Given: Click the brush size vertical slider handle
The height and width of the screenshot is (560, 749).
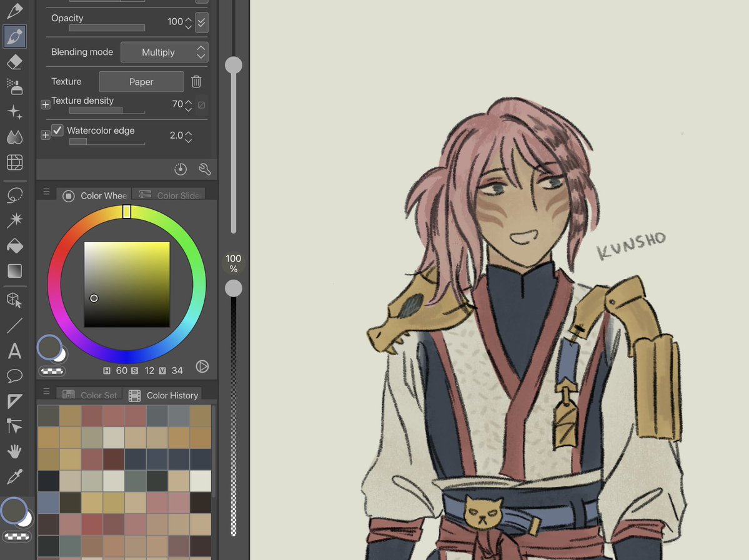Looking at the screenshot, I should click(234, 65).
